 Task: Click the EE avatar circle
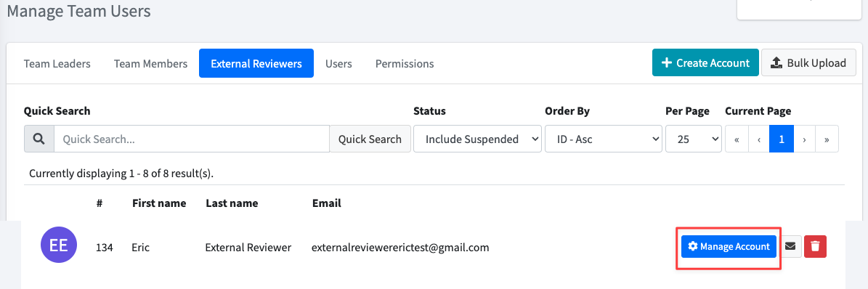(60, 246)
